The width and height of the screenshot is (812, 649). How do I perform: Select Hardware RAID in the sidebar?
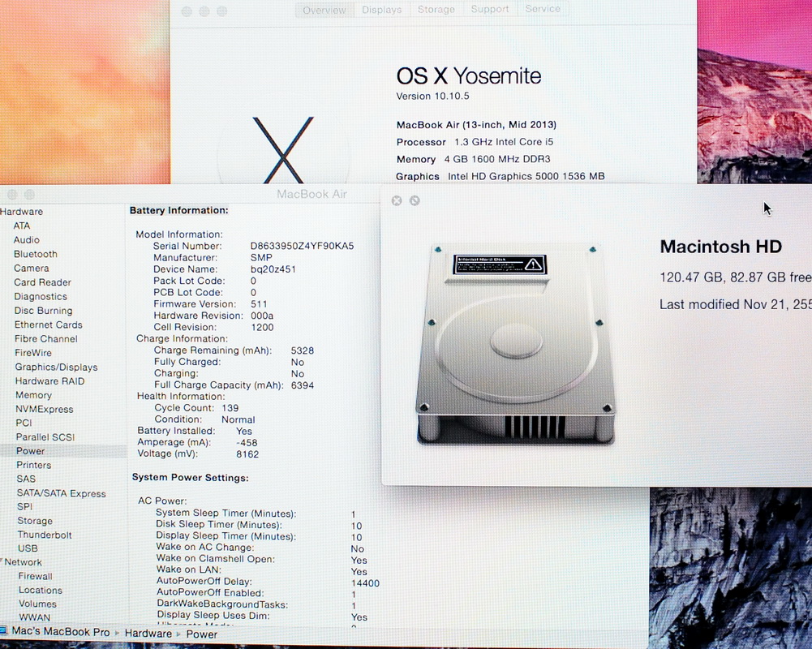point(49,381)
